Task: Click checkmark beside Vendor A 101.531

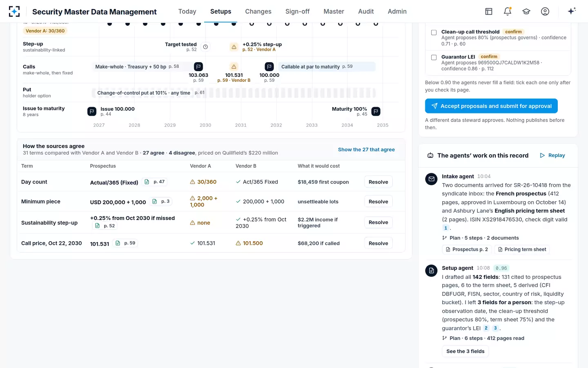Action: pos(192,243)
